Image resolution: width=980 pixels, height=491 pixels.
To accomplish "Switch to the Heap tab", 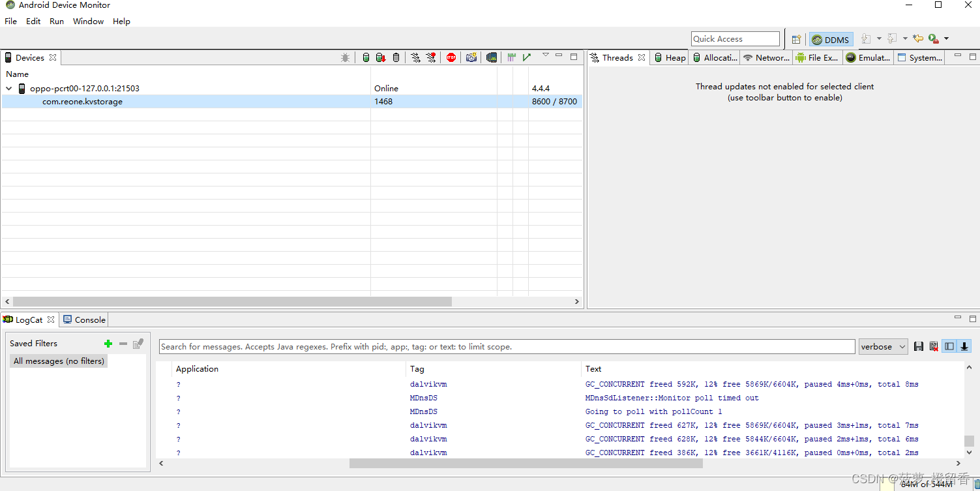I will (x=670, y=57).
